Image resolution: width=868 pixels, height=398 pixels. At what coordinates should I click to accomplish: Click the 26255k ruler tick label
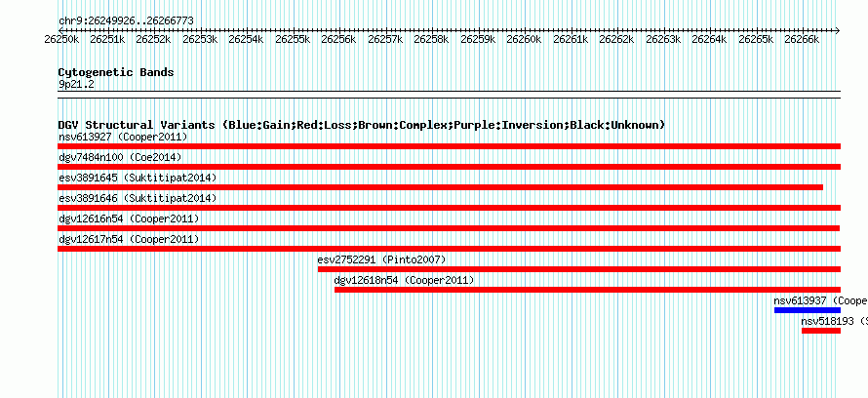(292, 39)
